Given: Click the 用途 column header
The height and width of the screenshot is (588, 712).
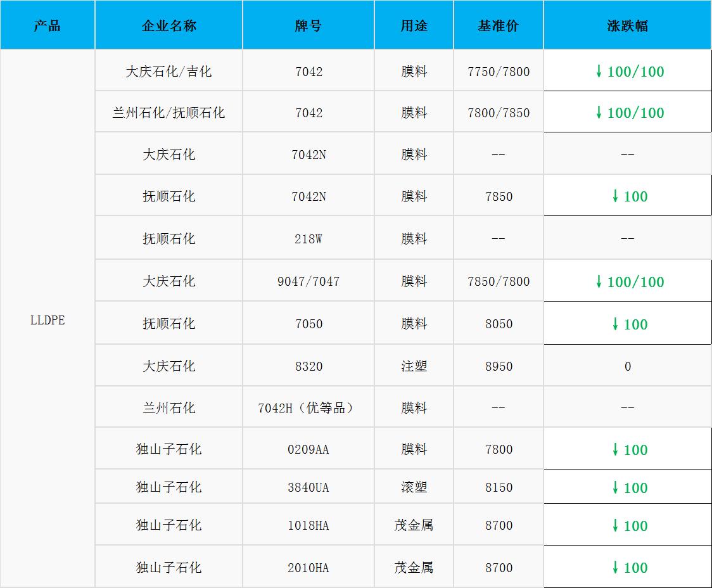Looking at the screenshot, I should coord(414,26).
